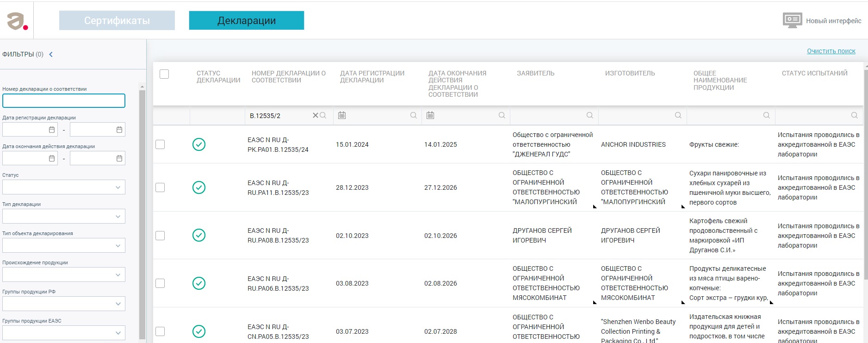Viewport: 868px width, 343px height.
Task: Click the Номер декларации о соответствии input field
Action: click(64, 101)
